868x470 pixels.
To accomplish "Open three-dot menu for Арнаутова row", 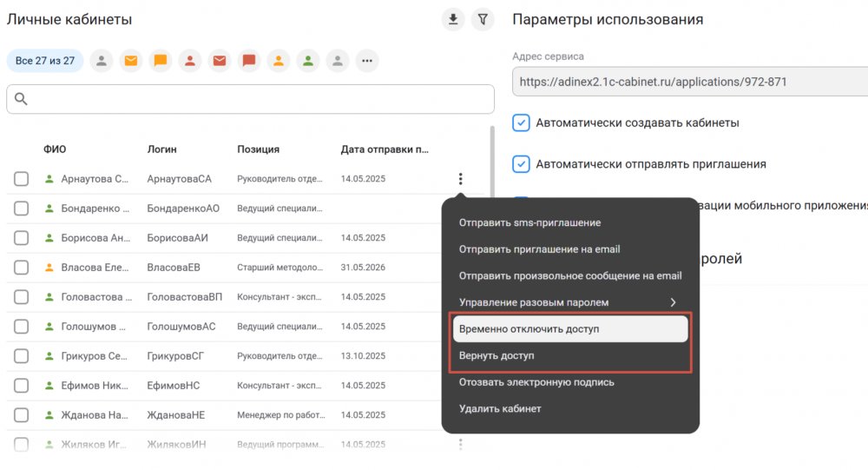I will click(460, 178).
